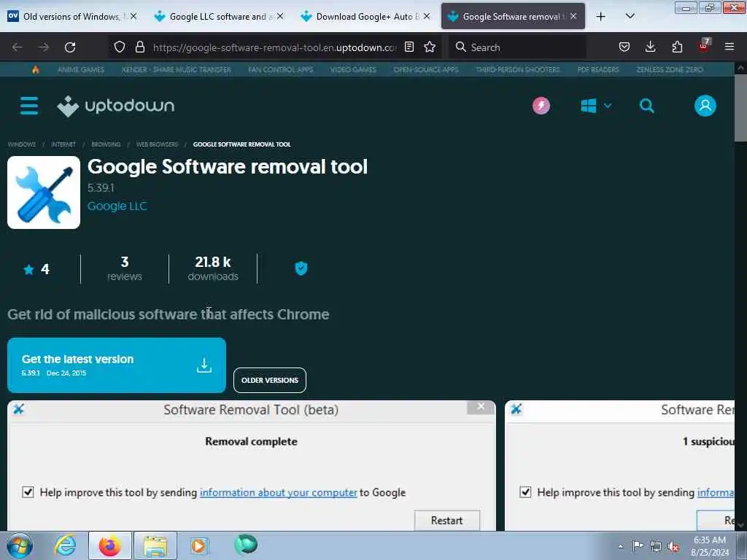Select the Google Software removal tab
The image size is (747, 560).
(513, 17)
